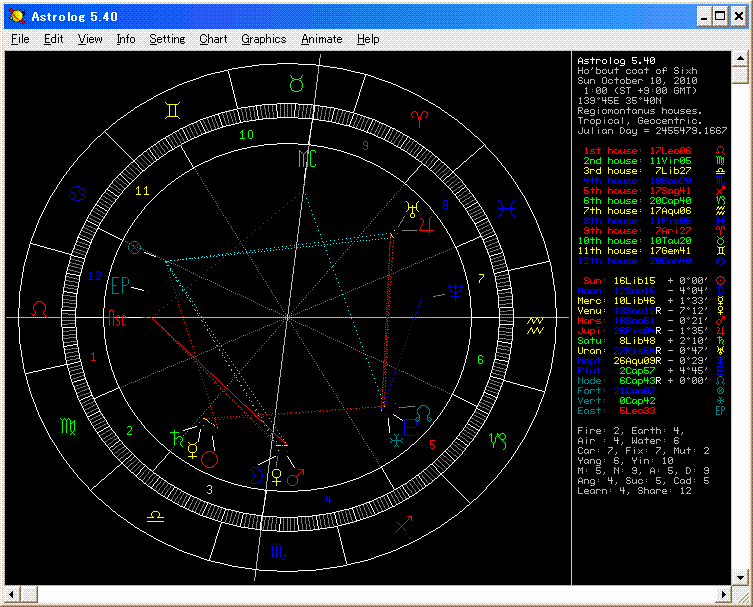The width and height of the screenshot is (753, 607).
Task: Click the green Saturn glyph in the chart
Action: (x=178, y=436)
